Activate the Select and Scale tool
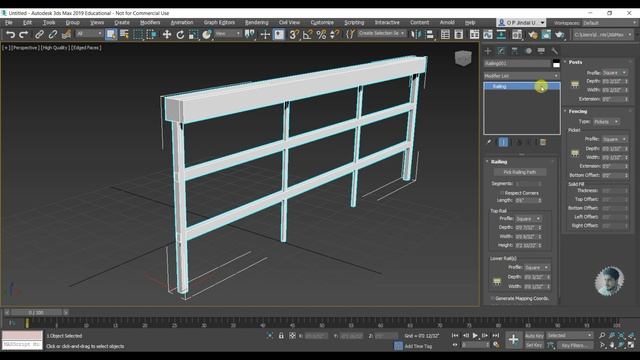The width and height of the screenshot is (640, 360). click(193, 35)
